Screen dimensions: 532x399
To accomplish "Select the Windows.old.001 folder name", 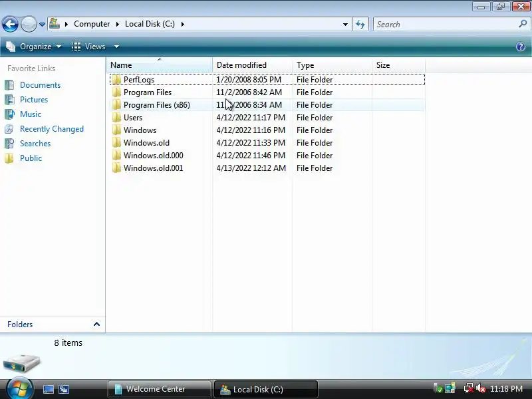I will (154, 168).
